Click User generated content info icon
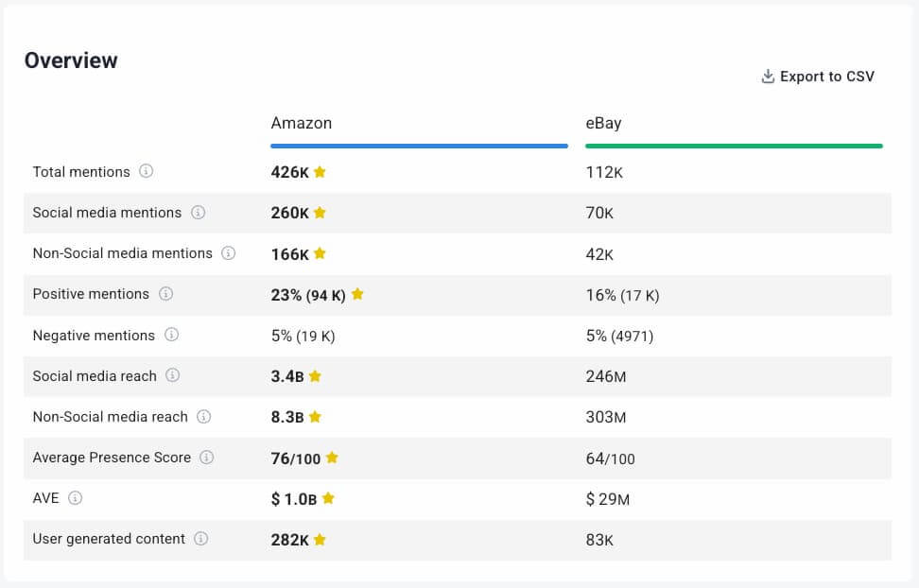 coord(200,539)
